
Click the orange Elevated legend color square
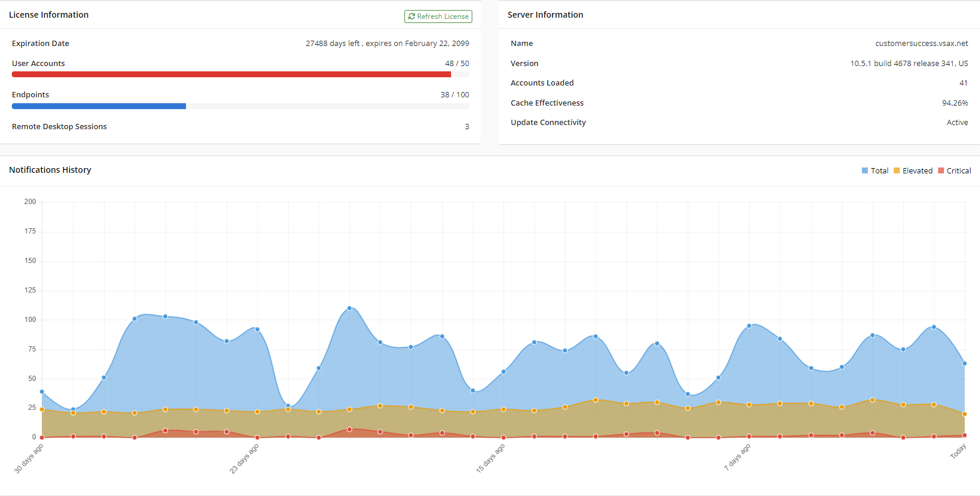click(897, 171)
